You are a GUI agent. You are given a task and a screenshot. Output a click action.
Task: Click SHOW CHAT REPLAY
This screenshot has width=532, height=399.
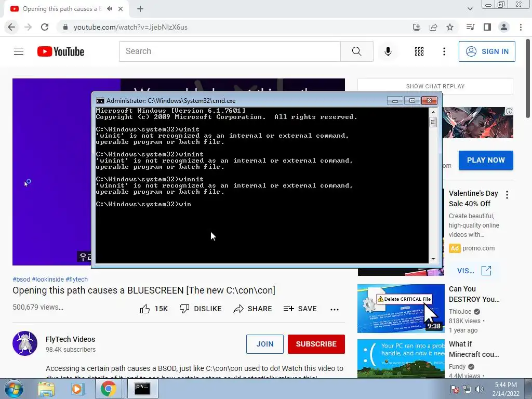coord(435,86)
